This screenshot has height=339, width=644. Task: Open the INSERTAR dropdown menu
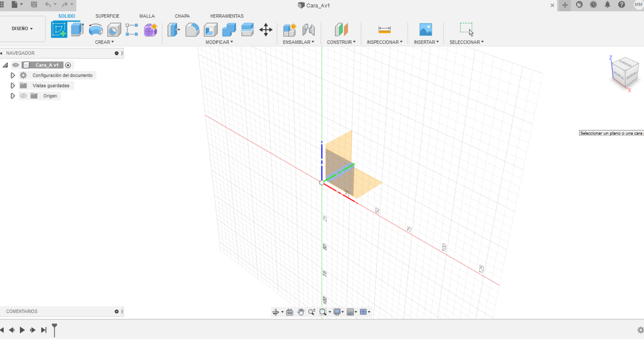(426, 42)
